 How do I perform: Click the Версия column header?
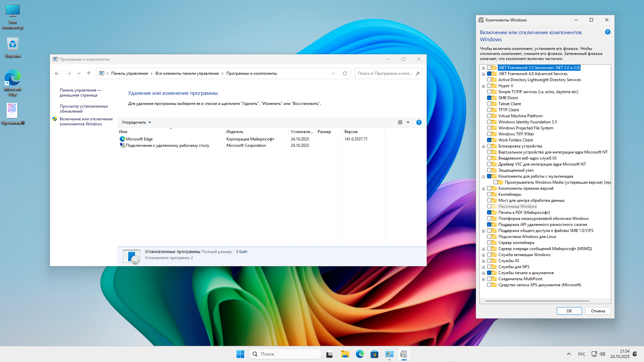(x=351, y=132)
